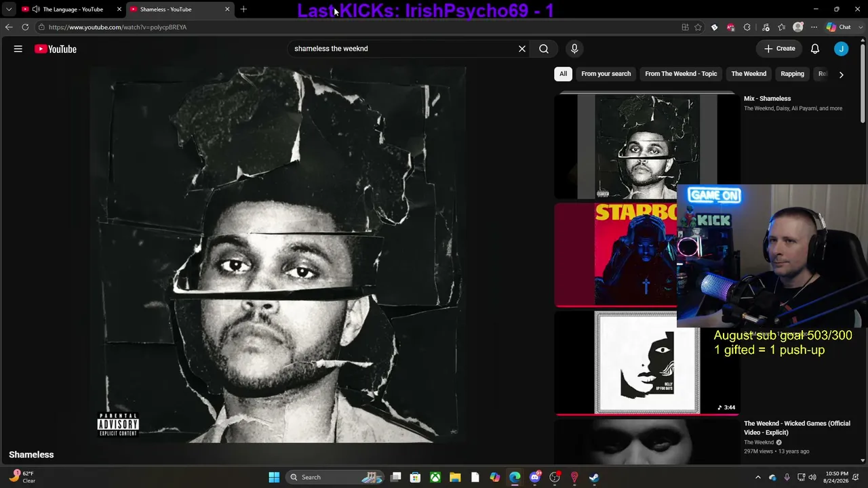Open the J account avatar menu

pyautogui.click(x=841, y=49)
